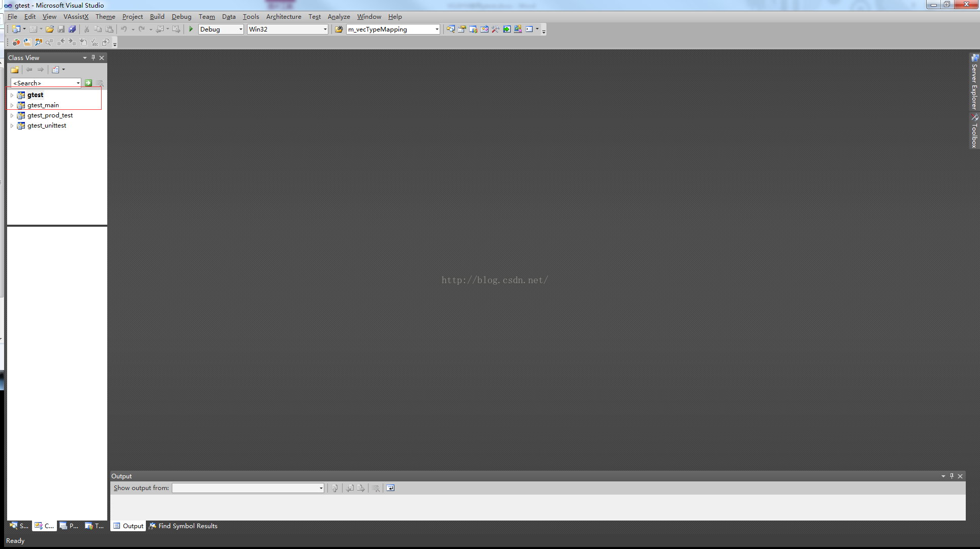Select the gtest_prod_test project label

coord(50,115)
